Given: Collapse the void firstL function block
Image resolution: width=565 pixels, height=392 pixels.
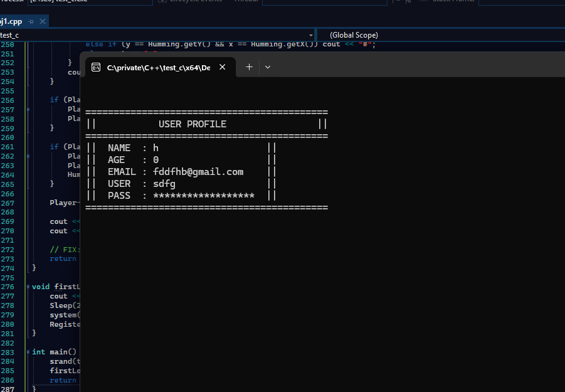Looking at the screenshot, I should click(28, 287).
